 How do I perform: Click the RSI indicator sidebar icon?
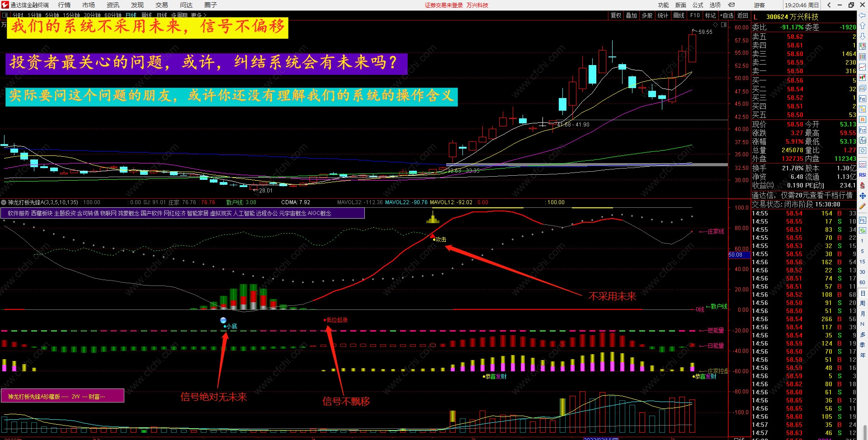pyautogui.click(x=863, y=175)
